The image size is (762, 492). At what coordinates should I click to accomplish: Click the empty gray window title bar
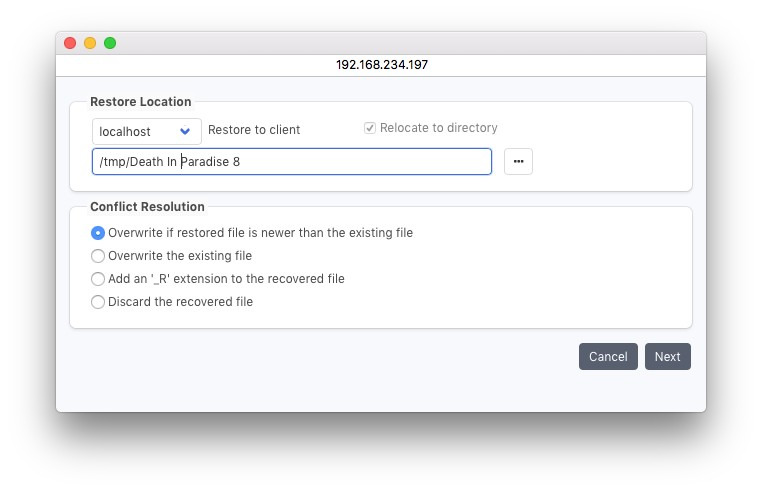point(400,43)
